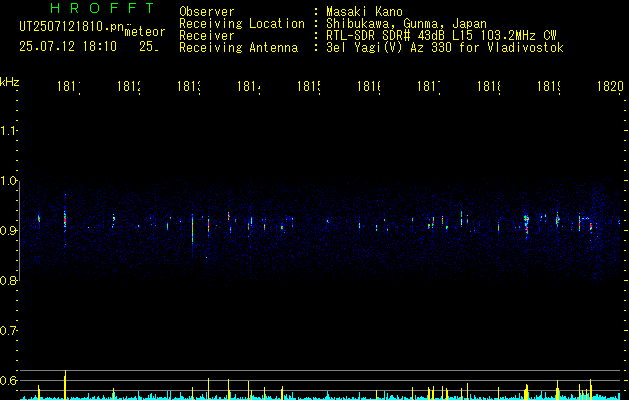629x400 pixels.
Task: Click the 0.7 frequency axis label
Action: click(8, 331)
